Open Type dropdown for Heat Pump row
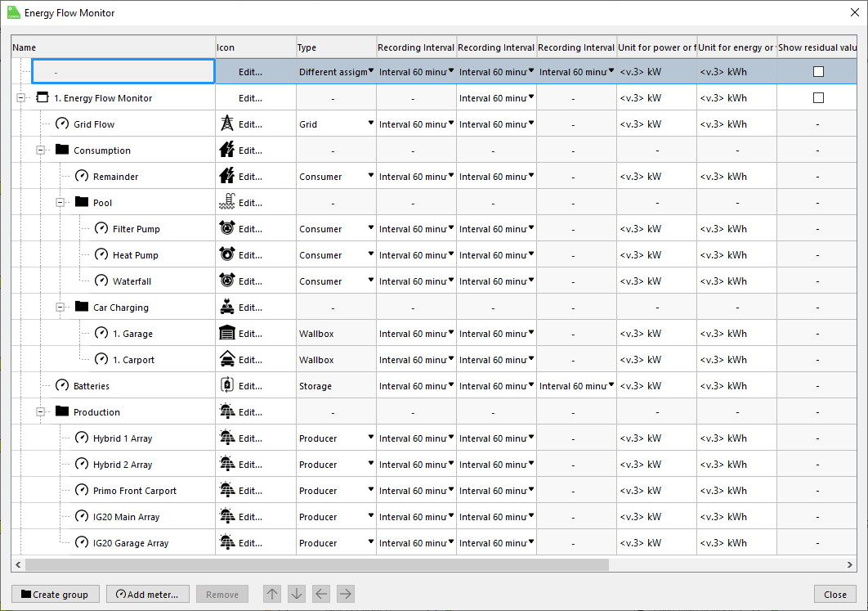 tap(370, 254)
